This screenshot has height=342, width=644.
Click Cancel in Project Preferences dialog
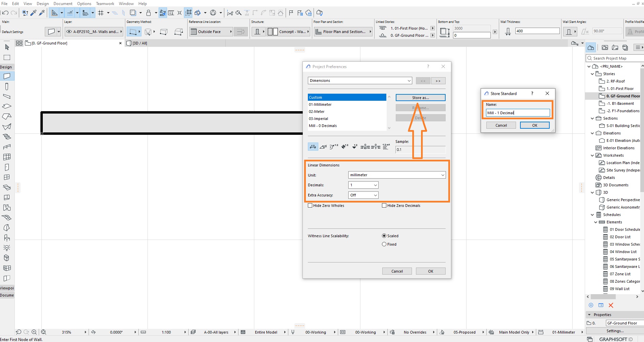397,271
